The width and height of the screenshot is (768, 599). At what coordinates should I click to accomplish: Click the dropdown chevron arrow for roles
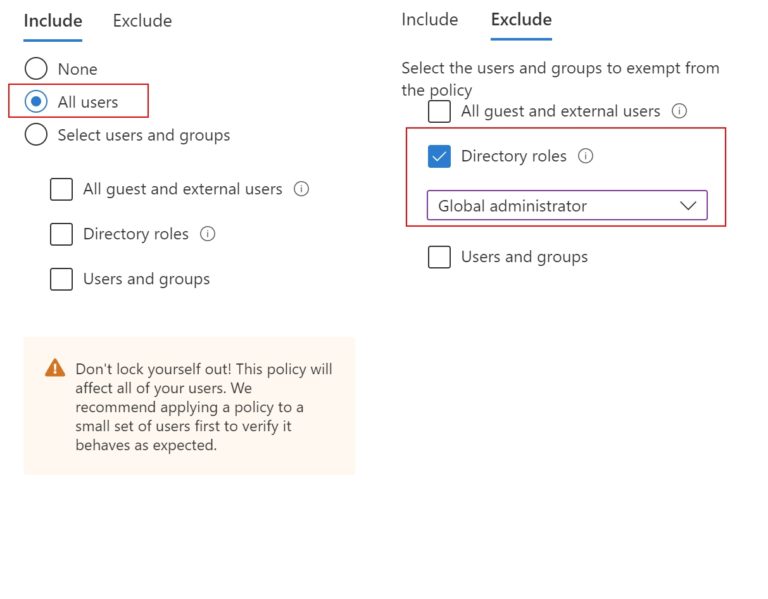688,206
